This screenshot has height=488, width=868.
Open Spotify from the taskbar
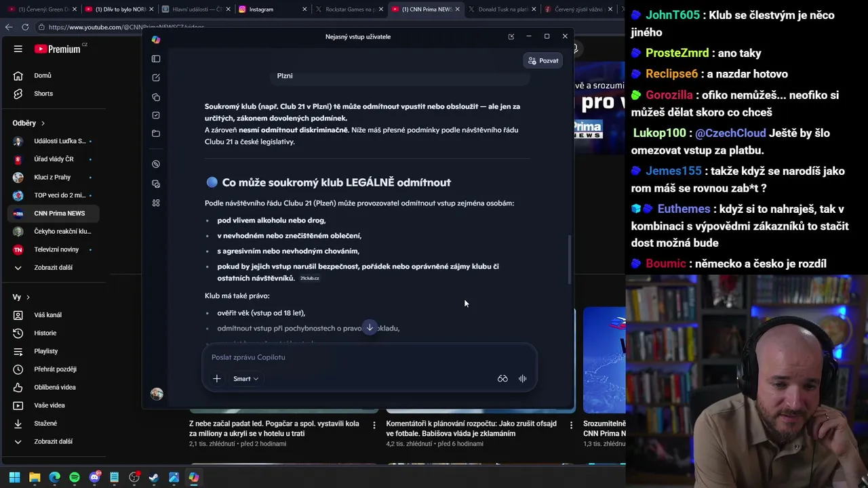(x=75, y=477)
